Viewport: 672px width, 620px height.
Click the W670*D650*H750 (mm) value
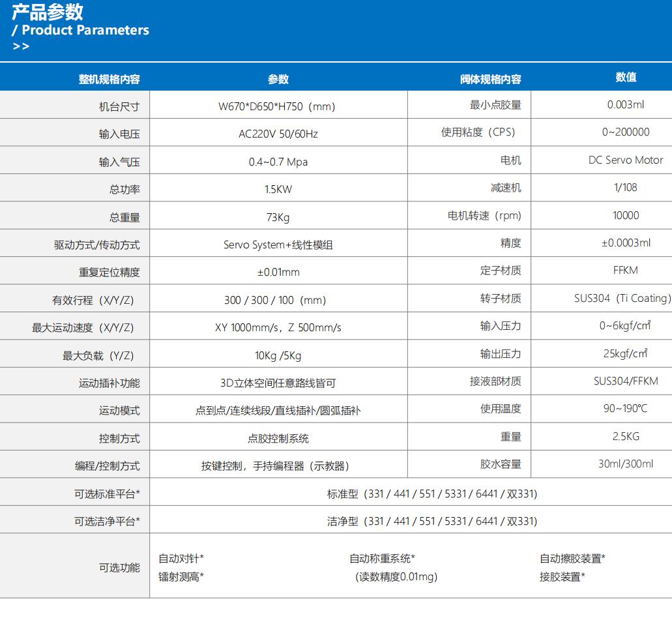[x=277, y=107]
